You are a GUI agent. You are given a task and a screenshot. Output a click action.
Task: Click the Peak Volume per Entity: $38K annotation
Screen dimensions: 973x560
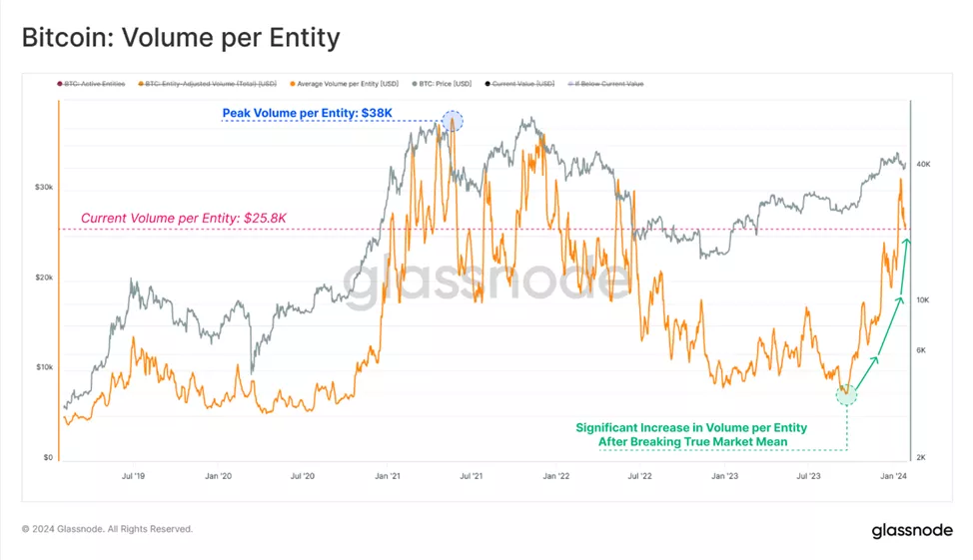coord(311,113)
